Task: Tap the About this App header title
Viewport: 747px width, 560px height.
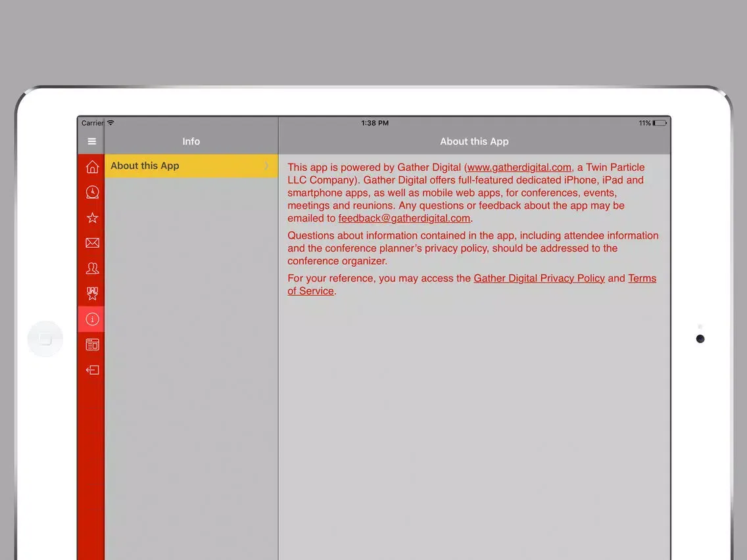Action: click(x=474, y=141)
